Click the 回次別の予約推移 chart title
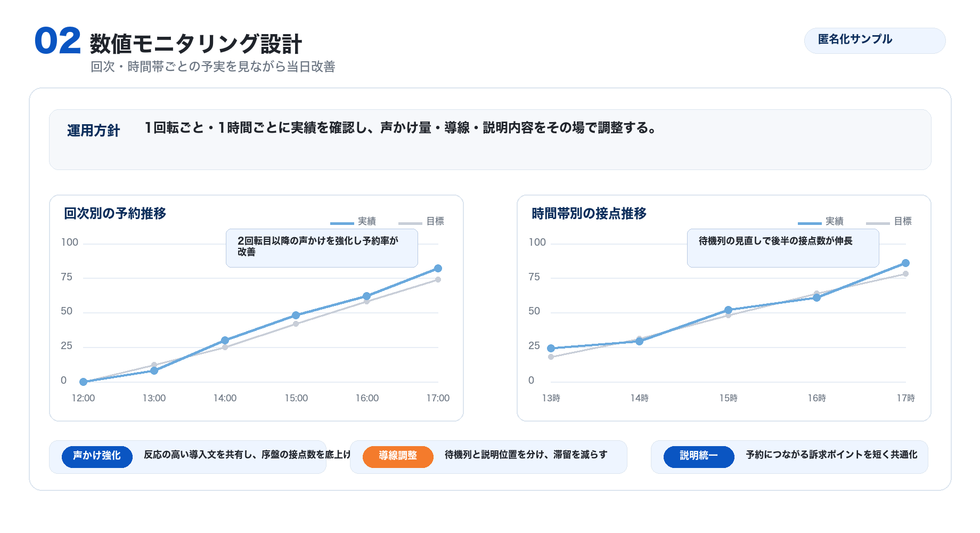The image size is (980, 533). coord(115,214)
